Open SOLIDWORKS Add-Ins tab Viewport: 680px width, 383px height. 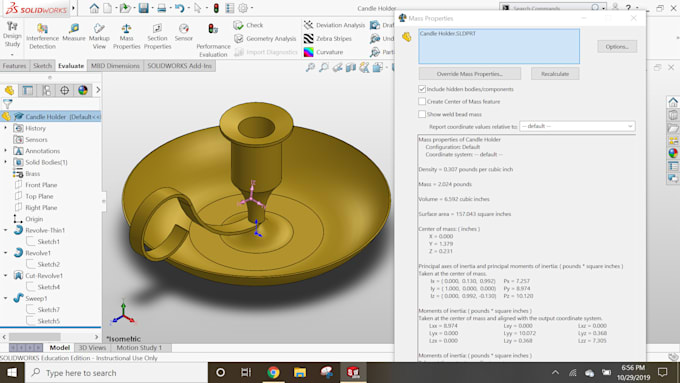[x=180, y=65]
